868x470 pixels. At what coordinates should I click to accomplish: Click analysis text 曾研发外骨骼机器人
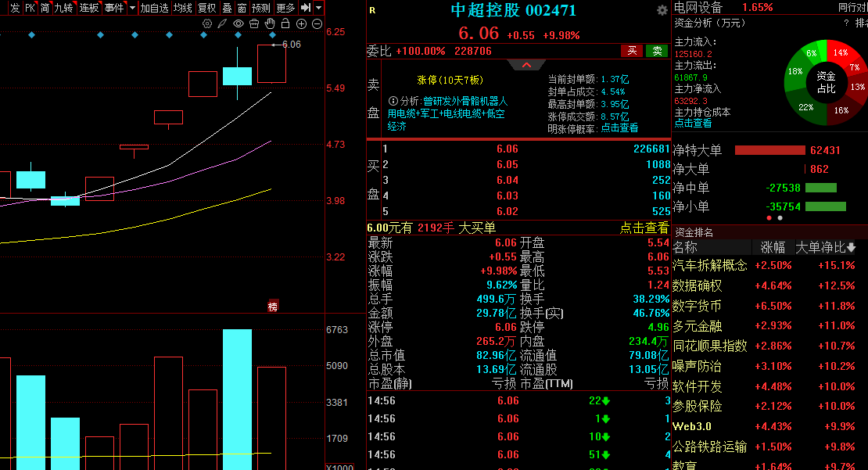pyautogui.click(x=465, y=102)
